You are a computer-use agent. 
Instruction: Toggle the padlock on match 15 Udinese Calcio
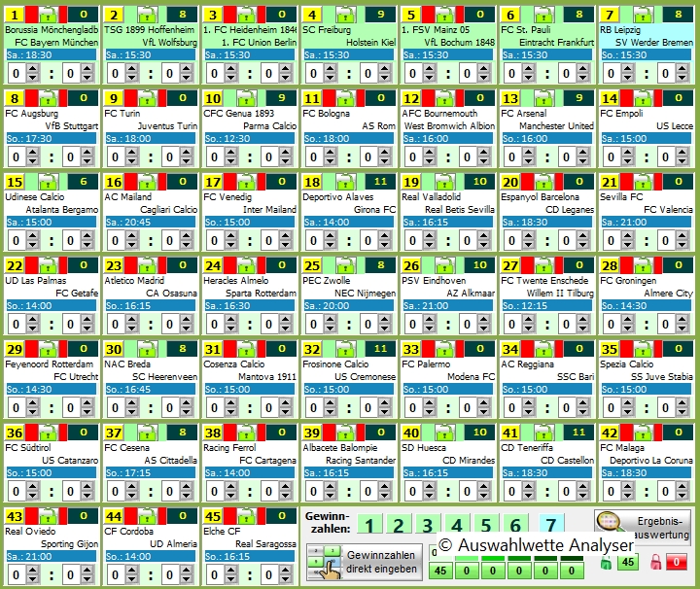pyautogui.click(x=49, y=182)
